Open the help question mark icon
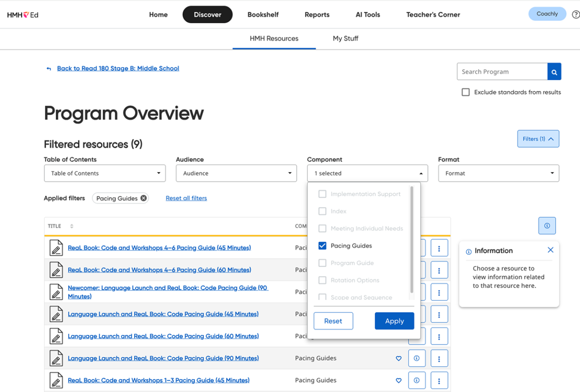The image size is (580, 392). coord(576,14)
